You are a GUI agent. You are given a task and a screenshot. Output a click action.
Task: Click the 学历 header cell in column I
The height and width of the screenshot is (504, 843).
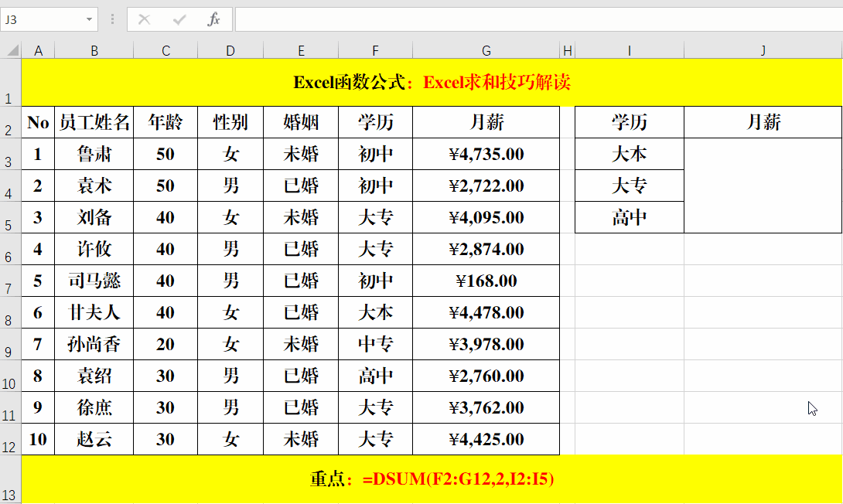tap(629, 122)
